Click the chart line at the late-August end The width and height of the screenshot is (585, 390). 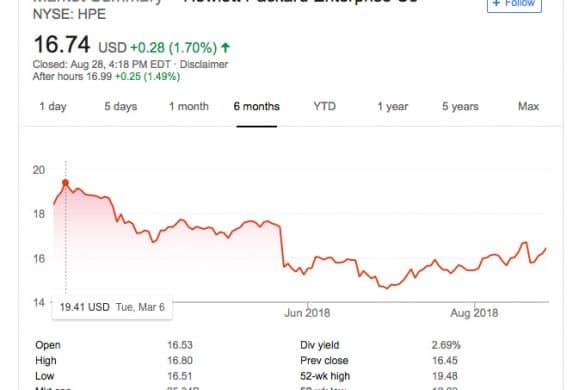pyautogui.click(x=546, y=249)
